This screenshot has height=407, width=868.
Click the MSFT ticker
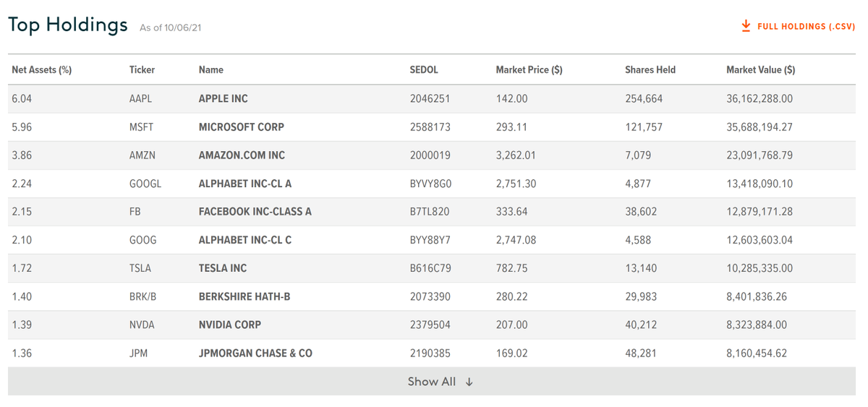click(141, 127)
